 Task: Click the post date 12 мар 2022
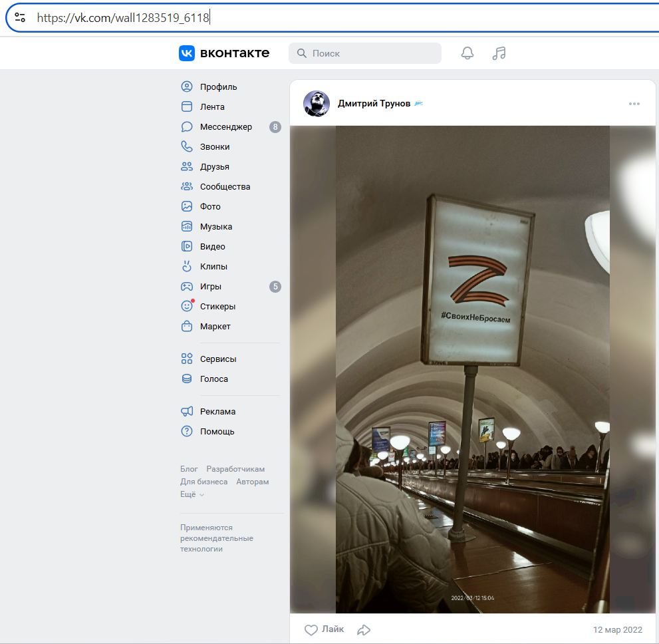point(617,629)
